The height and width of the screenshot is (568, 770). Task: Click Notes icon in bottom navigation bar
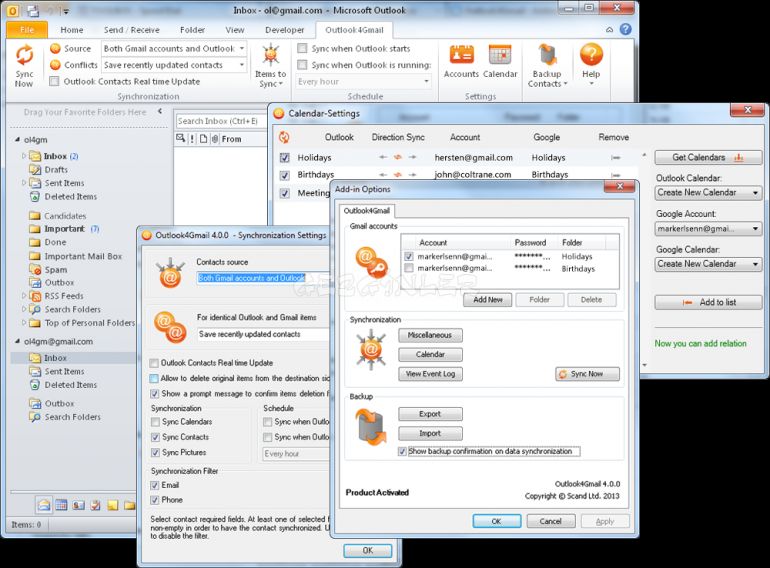(112, 505)
